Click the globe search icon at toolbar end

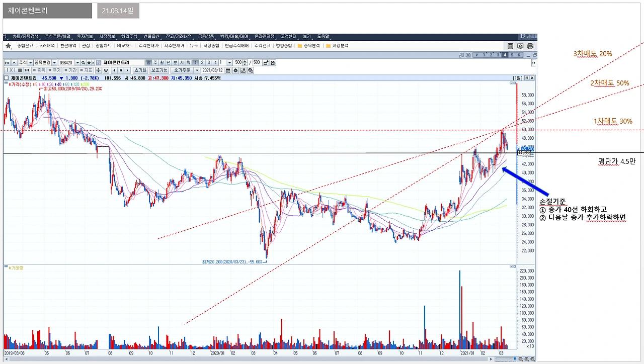click(250, 70)
